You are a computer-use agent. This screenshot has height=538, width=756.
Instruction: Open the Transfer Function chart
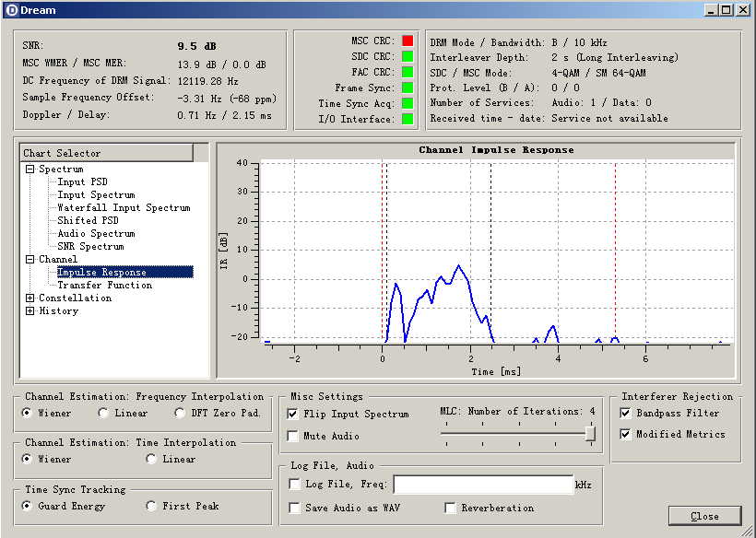coord(104,285)
